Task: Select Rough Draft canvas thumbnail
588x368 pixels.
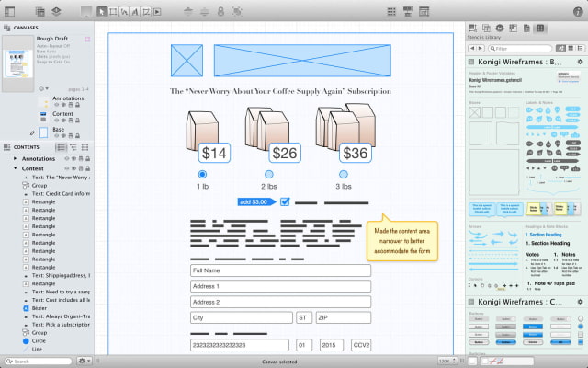Action: pyautogui.click(x=18, y=63)
